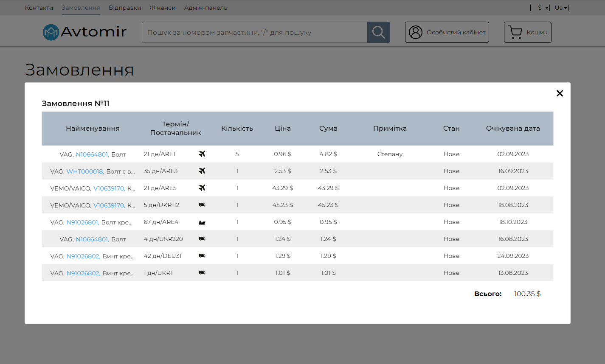Click the sum cell 2.53 $
Screen dimensions: 605x364
point(328,171)
